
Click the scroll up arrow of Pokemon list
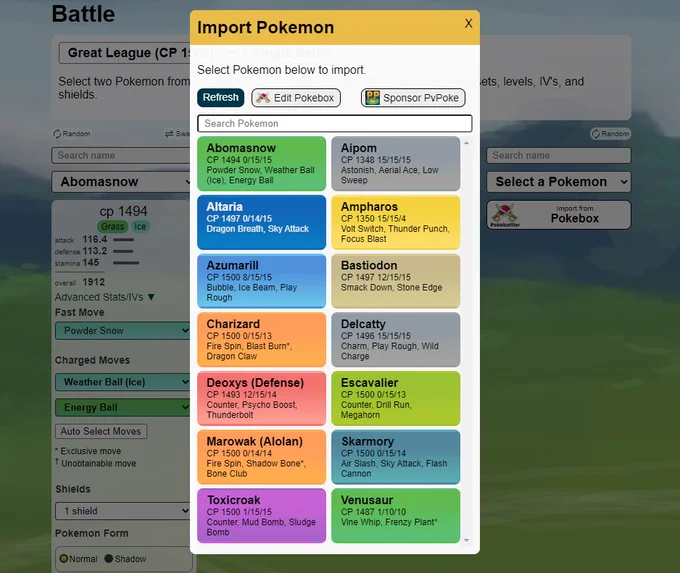coord(467,143)
